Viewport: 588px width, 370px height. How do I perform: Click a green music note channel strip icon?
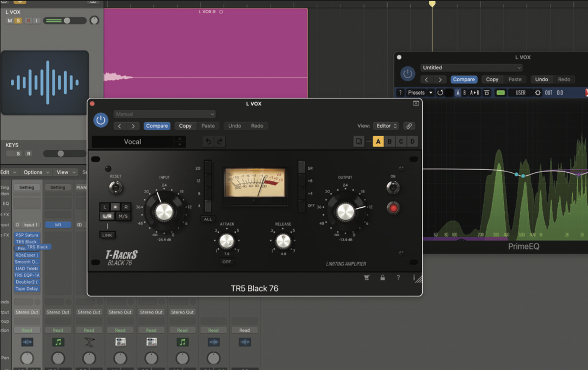pos(58,342)
